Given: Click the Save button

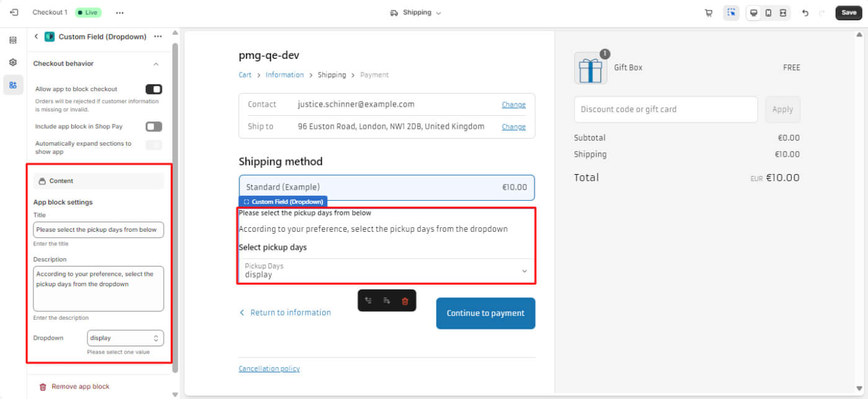Looking at the screenshot, I should 848,13.
